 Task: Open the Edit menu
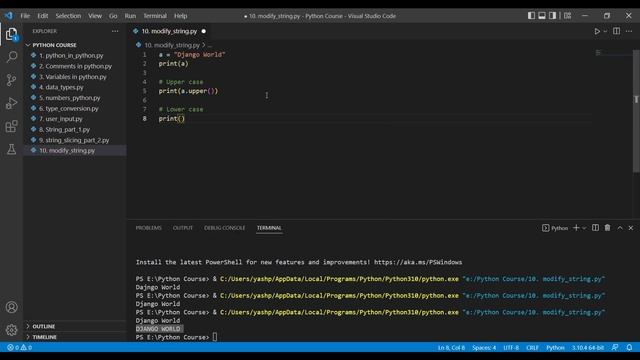click(x=42, y=16)
